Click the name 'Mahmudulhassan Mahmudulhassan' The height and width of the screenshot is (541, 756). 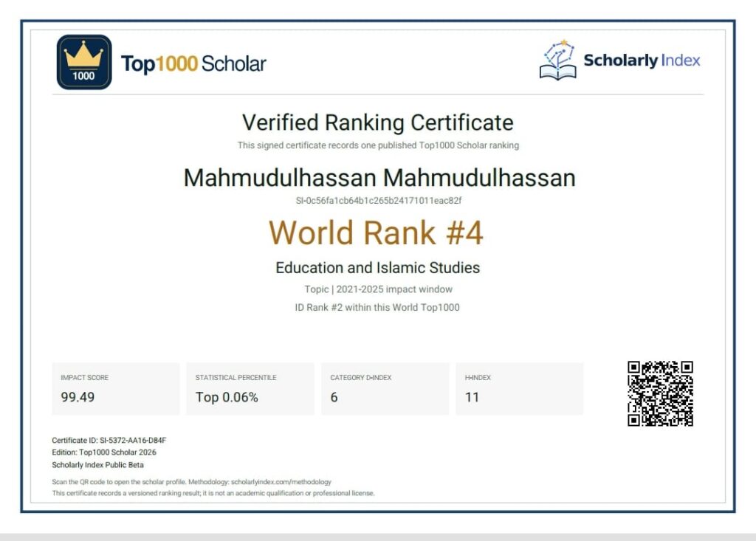tap(379, 178)
